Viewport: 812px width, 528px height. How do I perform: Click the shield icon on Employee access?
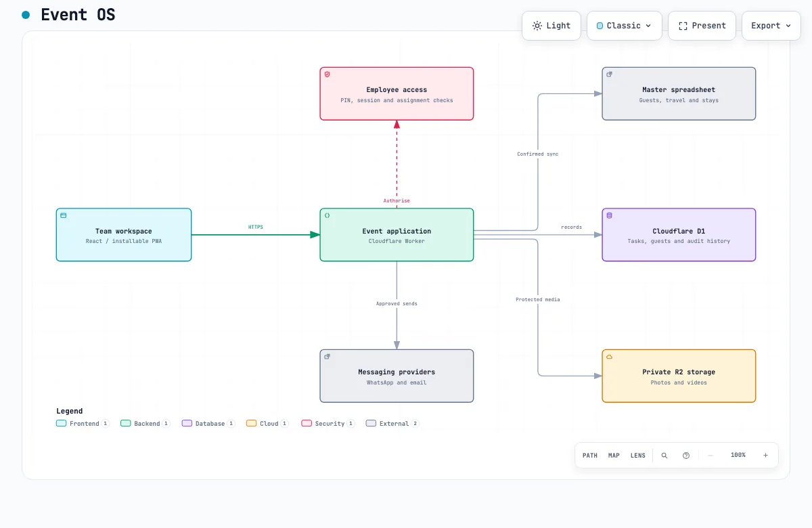coord(328,74)
